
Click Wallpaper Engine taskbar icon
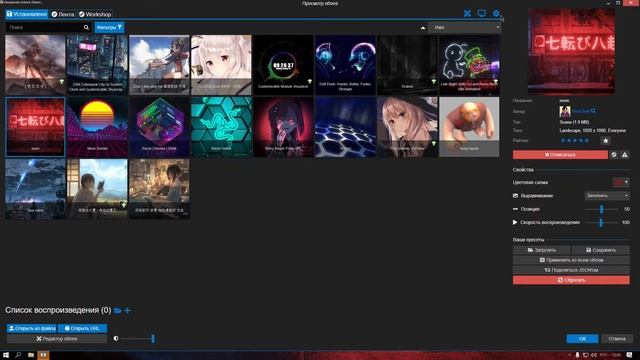(43, 355)
